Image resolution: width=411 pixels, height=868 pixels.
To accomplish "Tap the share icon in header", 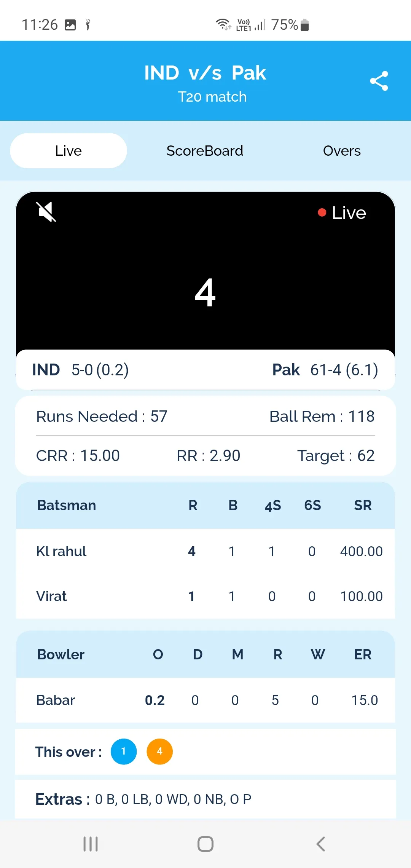I will [379, 81].
